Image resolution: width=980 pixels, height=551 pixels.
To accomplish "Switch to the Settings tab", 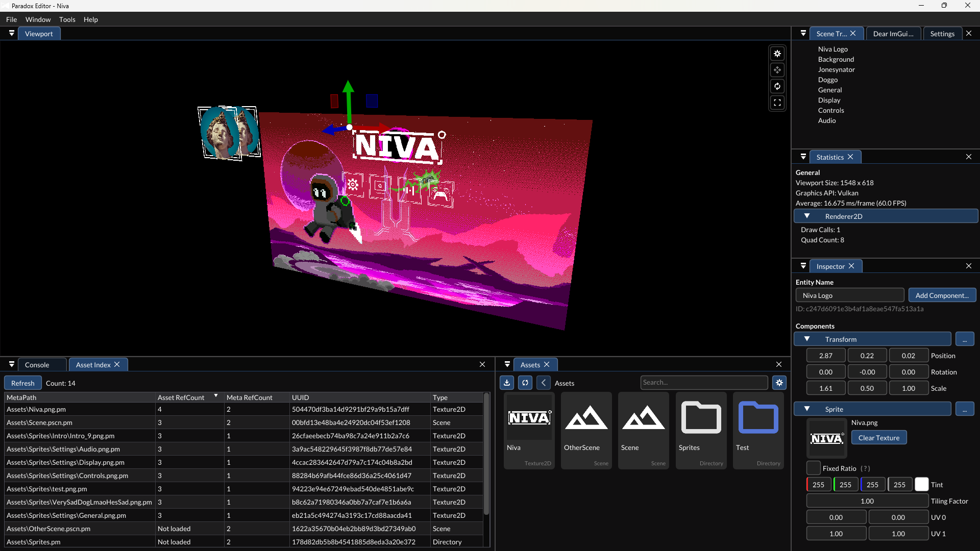I will pyautogui.click(x=942, y=34).
